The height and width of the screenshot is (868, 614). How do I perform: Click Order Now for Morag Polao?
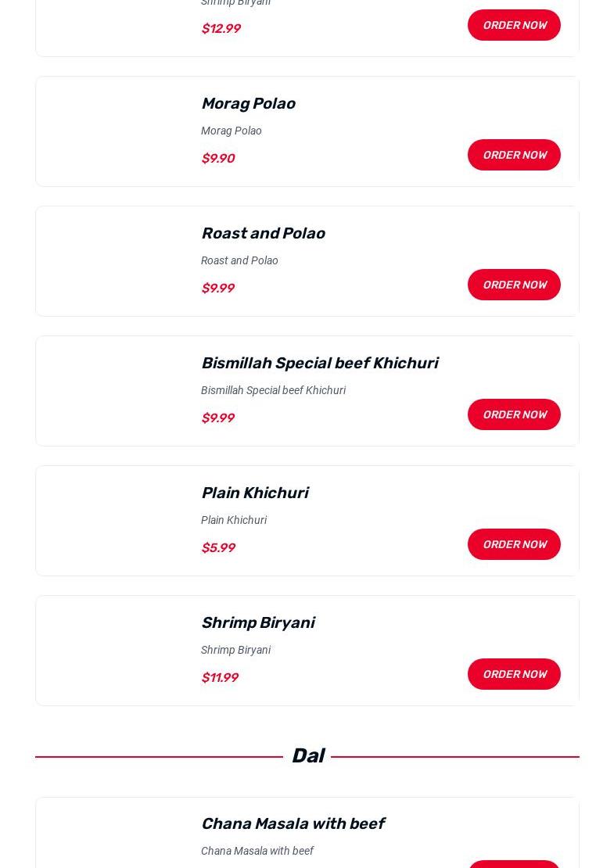pyautogui.click(x=514, y=155)
